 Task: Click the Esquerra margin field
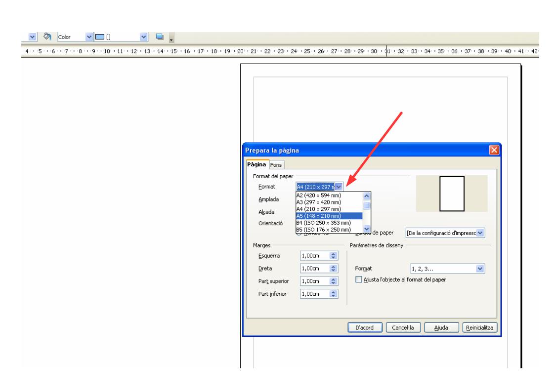coord(315,256)
